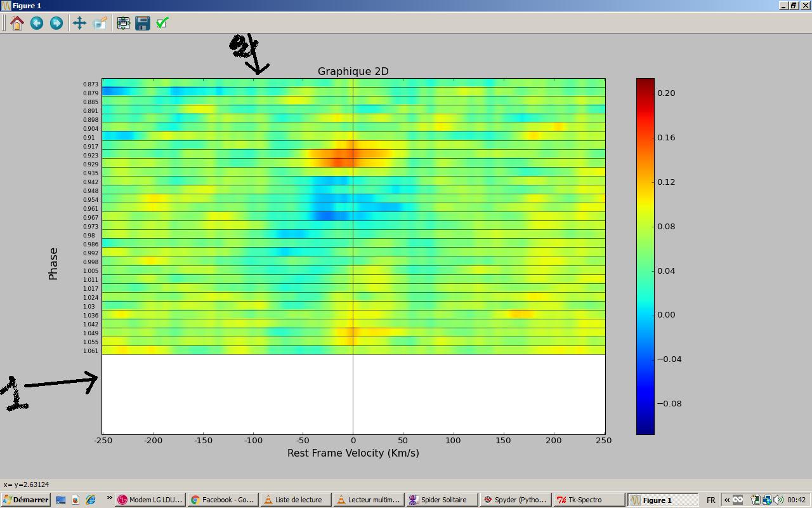
Task: Go back to previous plot view
Action: 37,23
